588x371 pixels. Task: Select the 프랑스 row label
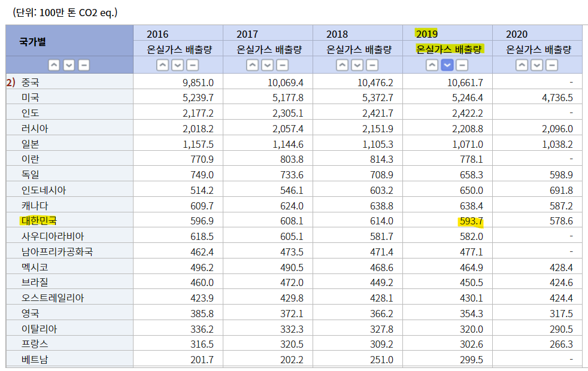35,344
